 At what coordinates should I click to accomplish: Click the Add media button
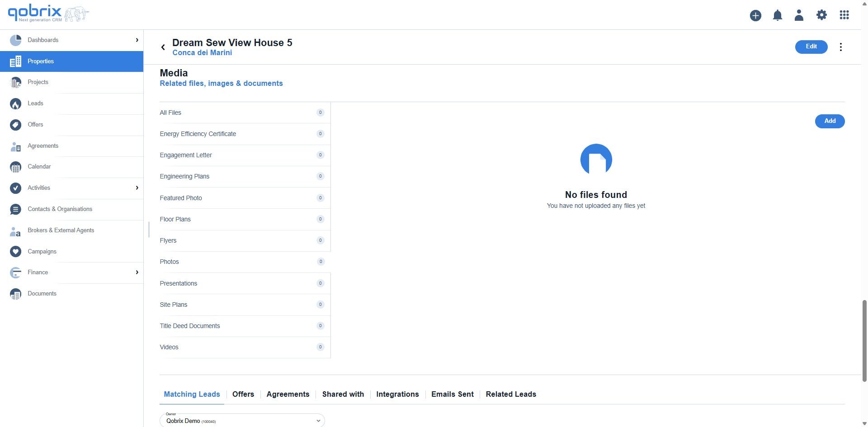pyautogui.click(x=830, y=121)
